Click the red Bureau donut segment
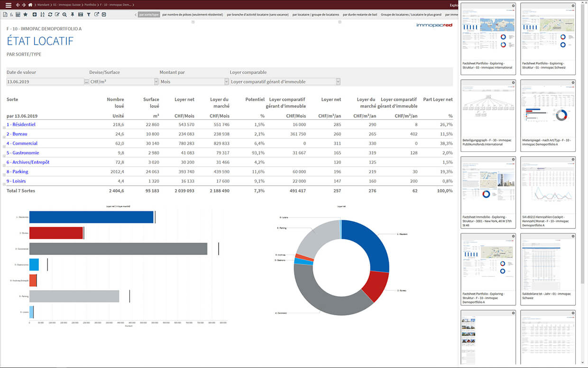The width and height of the screenshot is (588, 368). 377,285
